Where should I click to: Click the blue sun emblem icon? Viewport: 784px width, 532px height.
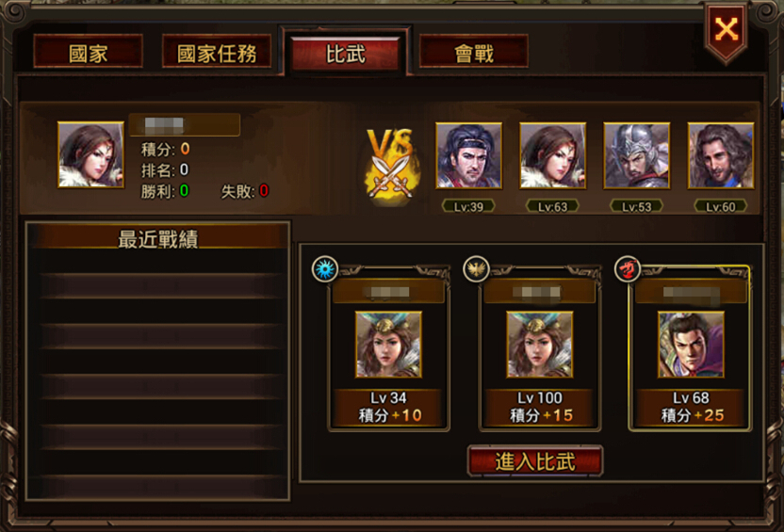325,268
